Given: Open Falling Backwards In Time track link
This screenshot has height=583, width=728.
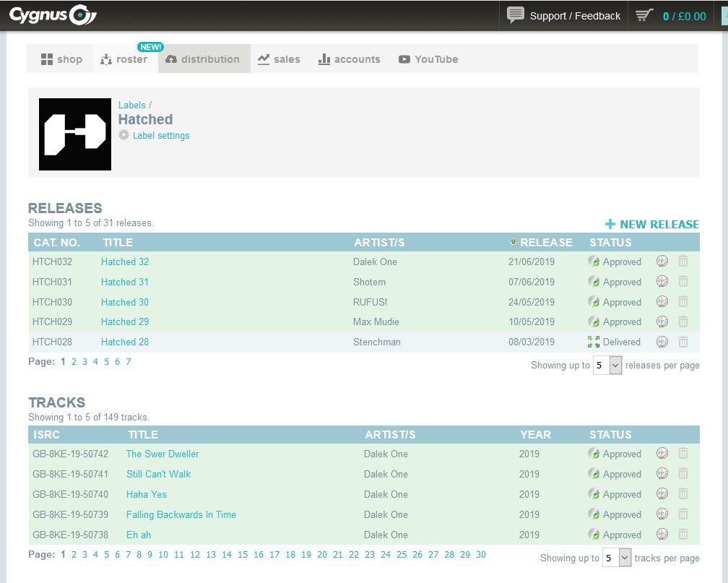Looking at the screenshot, I should tap(181, 514).
